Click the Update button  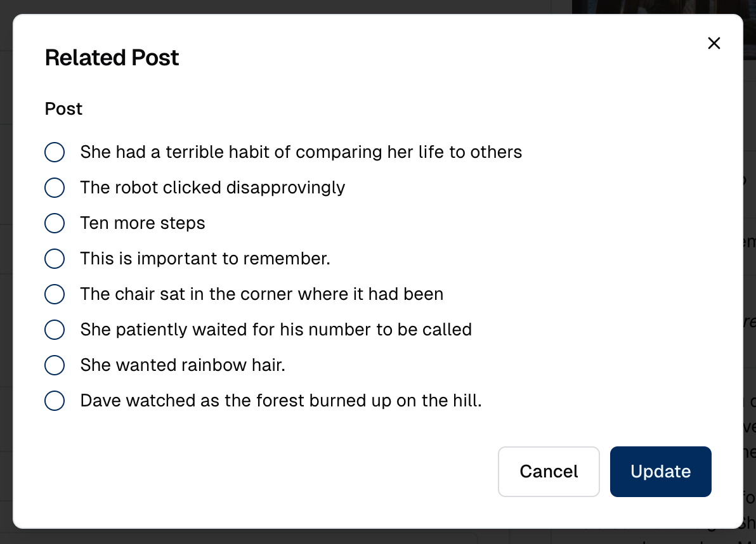pyautogui.click(x=660, y=472)
